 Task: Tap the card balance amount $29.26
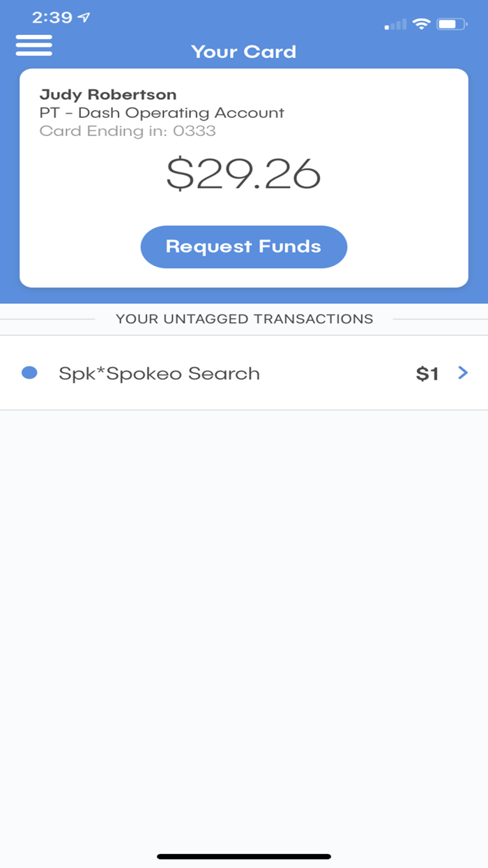[243, 174]
